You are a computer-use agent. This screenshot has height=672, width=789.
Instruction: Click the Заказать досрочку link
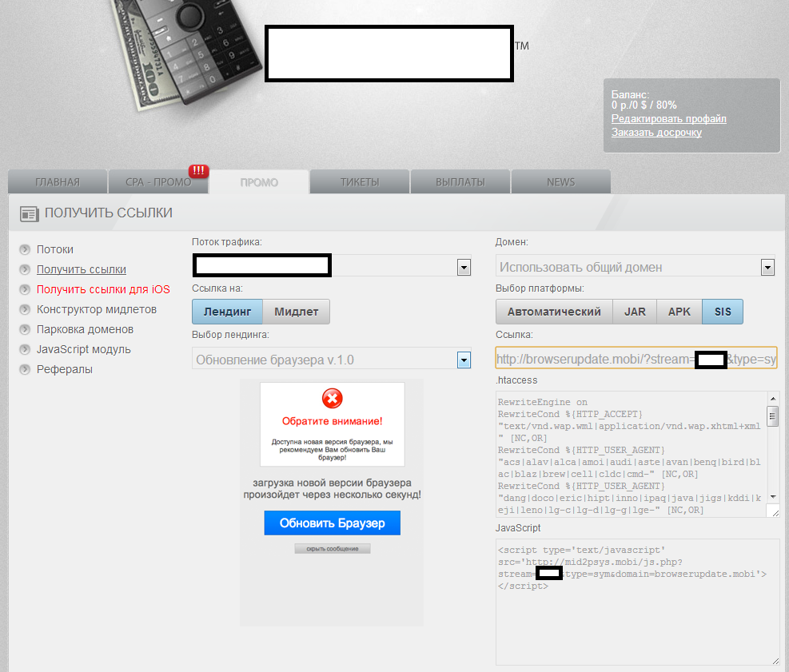pyautogui.click(x=656, y=133)
